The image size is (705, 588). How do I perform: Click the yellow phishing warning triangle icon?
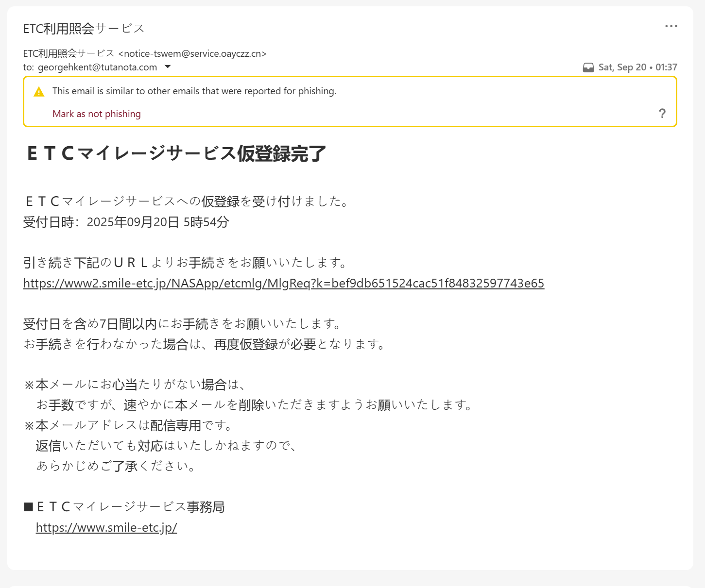pos(39,92)
